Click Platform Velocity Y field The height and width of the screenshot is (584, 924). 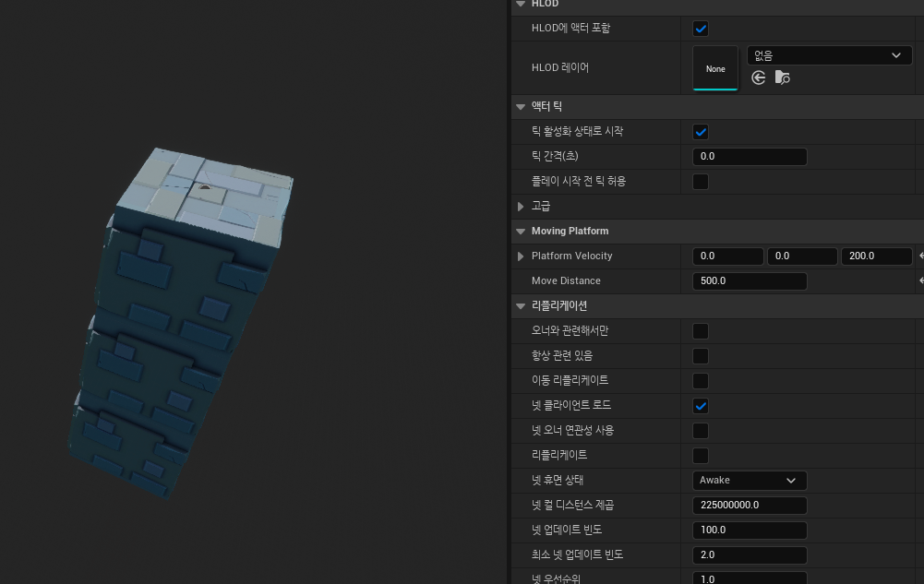coord(802,256)
